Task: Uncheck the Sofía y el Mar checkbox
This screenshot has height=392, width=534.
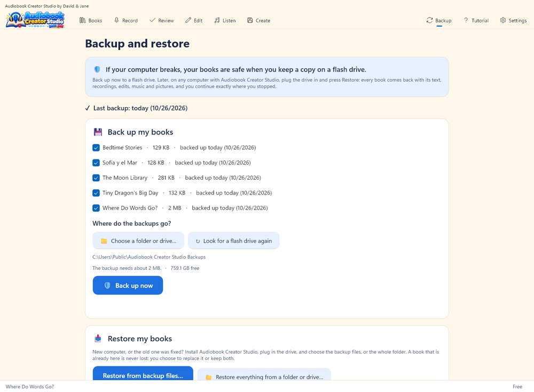Action: click(x=96, y=163)
